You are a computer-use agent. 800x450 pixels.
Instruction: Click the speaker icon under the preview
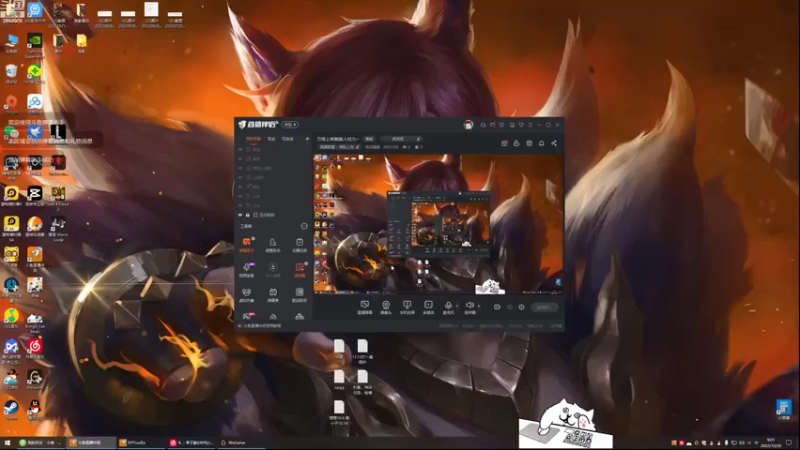(470, 307)
